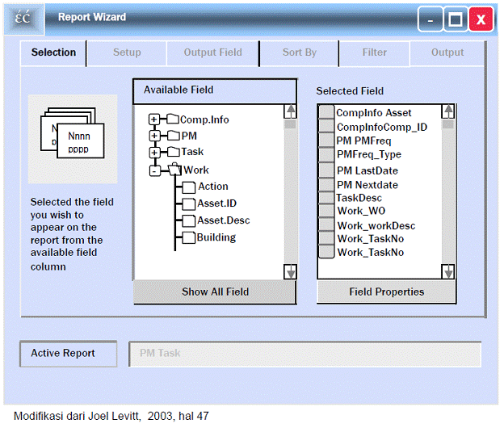
Task: Open the Sort By tab
Action: (299, 52)
